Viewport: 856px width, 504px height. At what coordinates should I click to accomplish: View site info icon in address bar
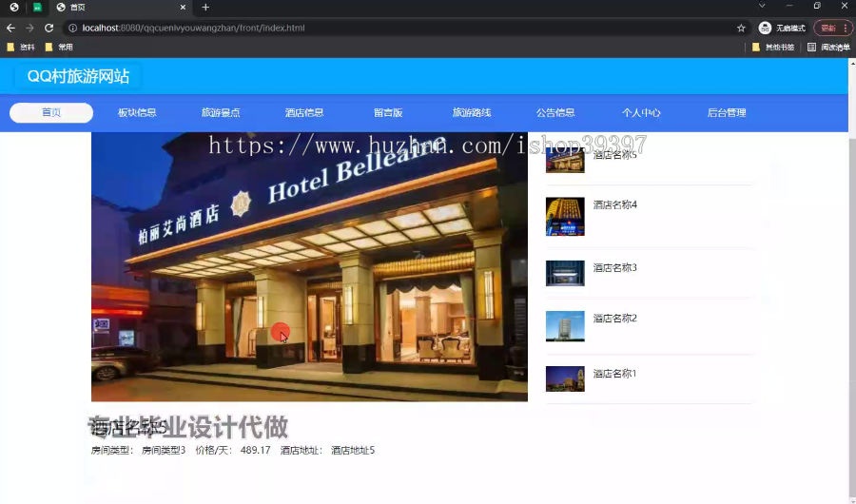pos(72,28)
